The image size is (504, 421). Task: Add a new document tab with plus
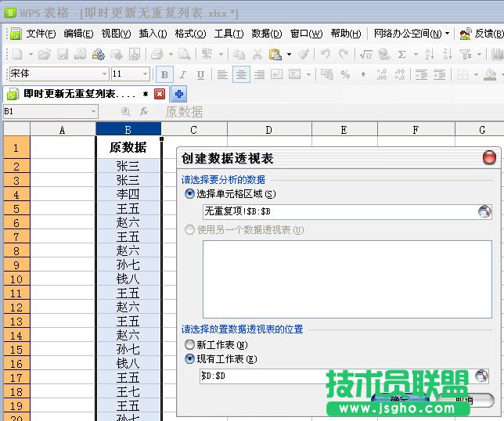pos(179,94)
